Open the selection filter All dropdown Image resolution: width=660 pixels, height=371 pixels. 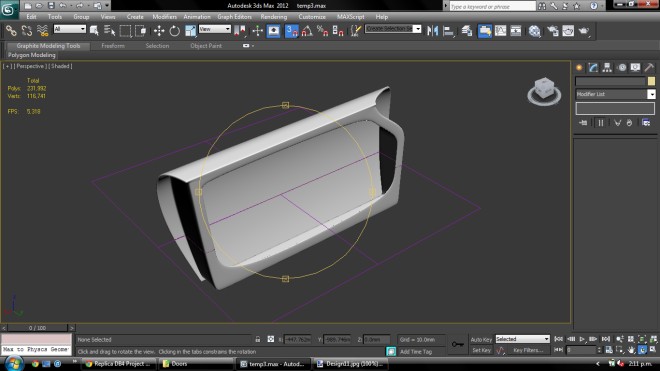69,29
